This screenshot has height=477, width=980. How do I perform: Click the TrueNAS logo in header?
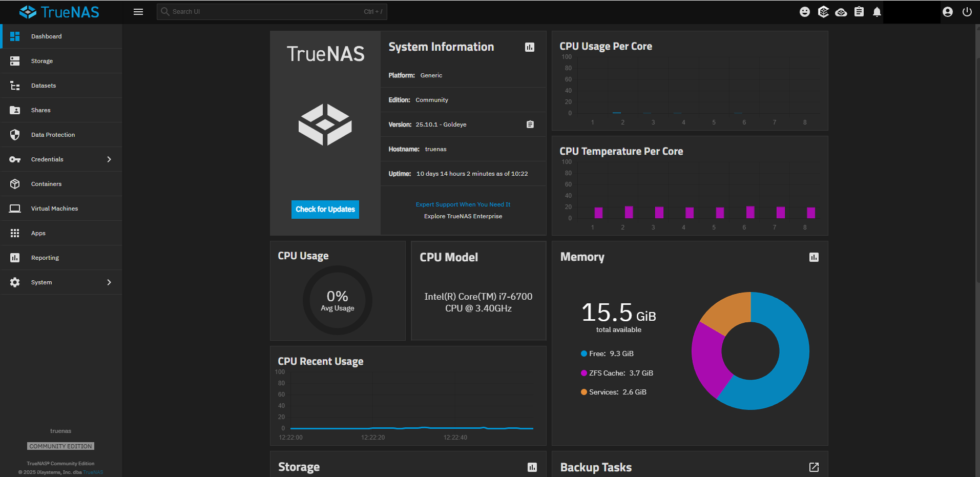59,12
